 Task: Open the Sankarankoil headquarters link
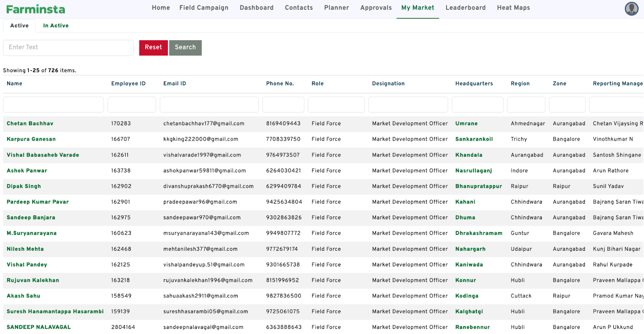[474, 139]
